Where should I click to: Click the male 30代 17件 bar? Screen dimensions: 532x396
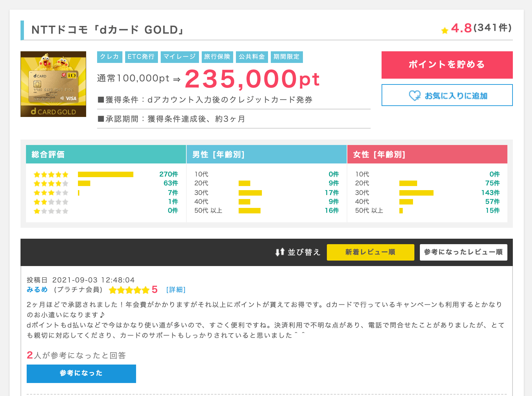click(x=250, y=193)
